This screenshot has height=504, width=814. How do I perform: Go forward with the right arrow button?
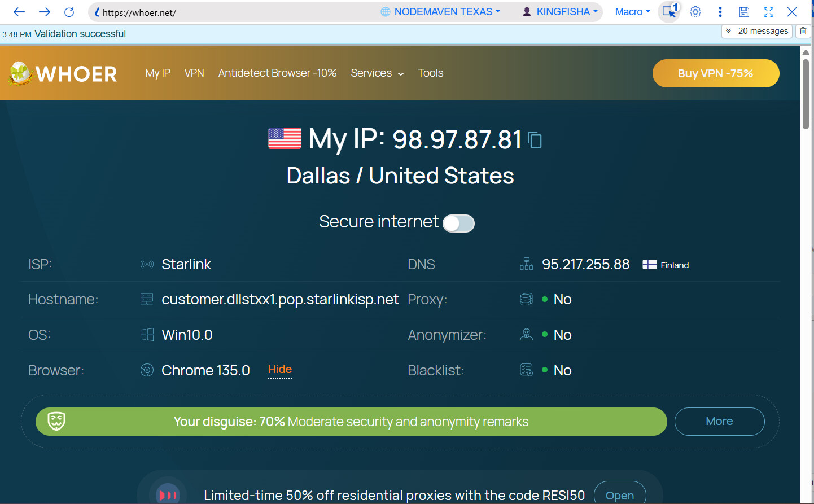point(45,12)
